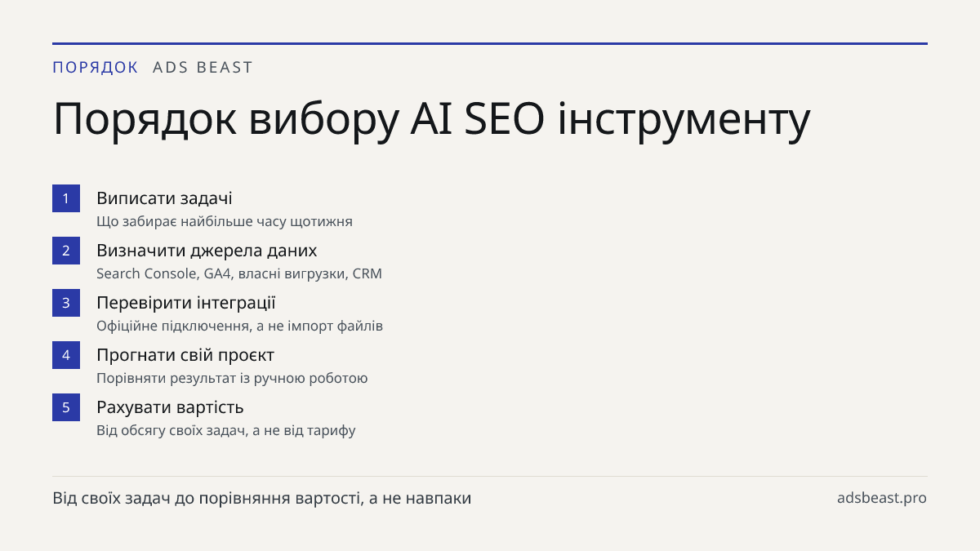This screenshot has width=980, height=551.
Task: Click 'Search Console, GA4, власні вигрузки, CRM'
Action: pos(239,273)
